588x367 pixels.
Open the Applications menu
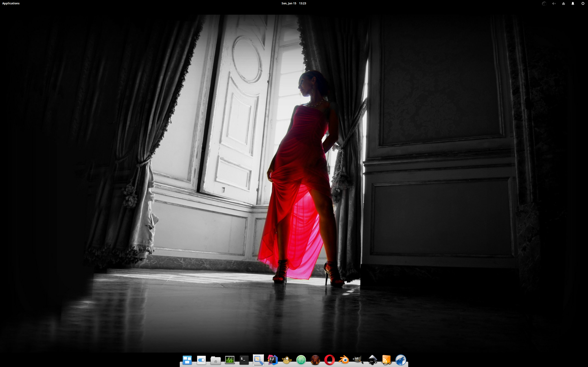[11, 3]
